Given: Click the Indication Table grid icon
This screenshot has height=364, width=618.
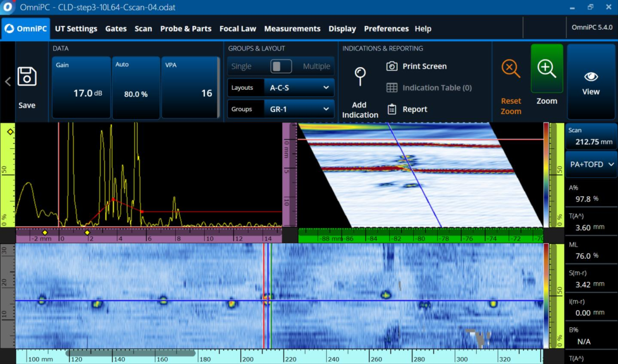Looking at the screenshot, I should [x=392, y=88].
